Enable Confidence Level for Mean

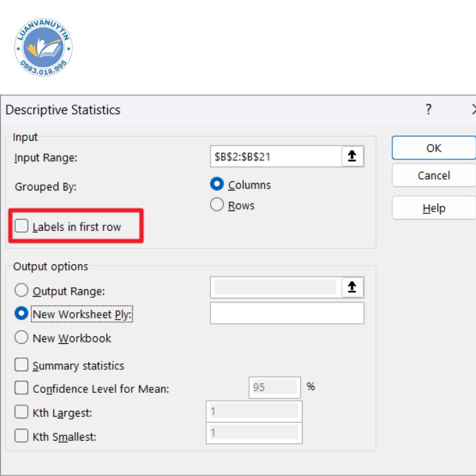tap(22, 388)
